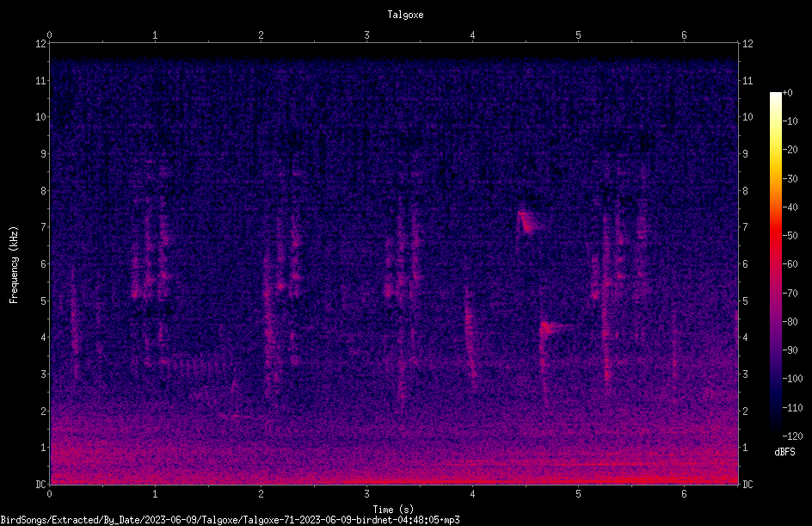Click the -80 value on colorbar
This screenshot has height=526, width=812.
point(790,322)
